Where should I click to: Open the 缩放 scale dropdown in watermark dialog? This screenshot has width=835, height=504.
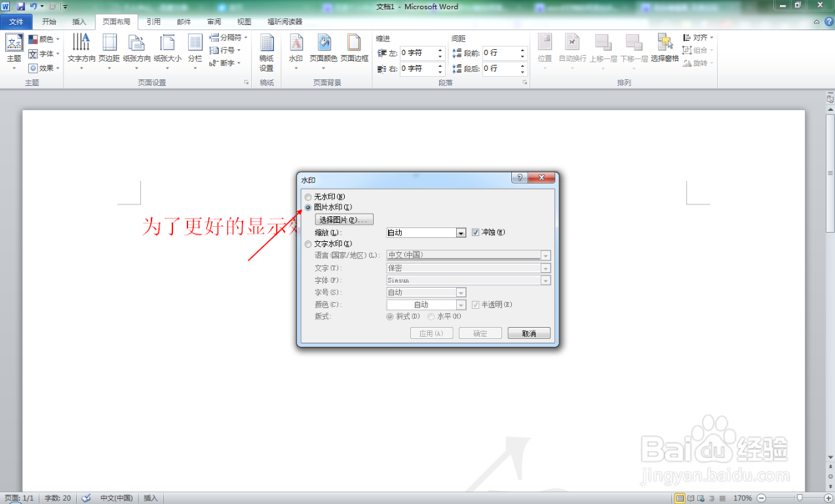pyautogui.click(x=462, y=233)
